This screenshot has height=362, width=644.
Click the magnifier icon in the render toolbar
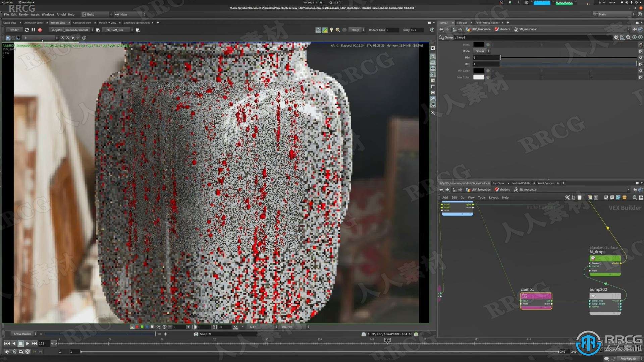click(338, 30)
